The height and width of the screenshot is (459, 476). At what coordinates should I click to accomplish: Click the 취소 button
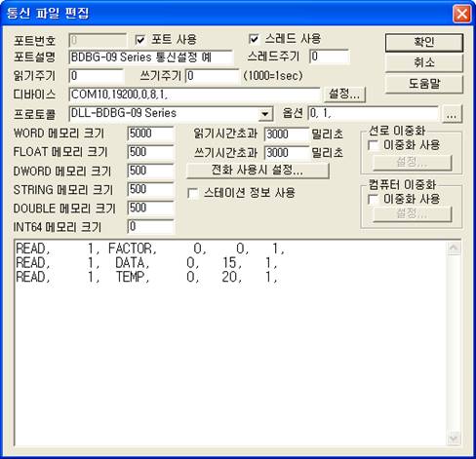(424, 62)
